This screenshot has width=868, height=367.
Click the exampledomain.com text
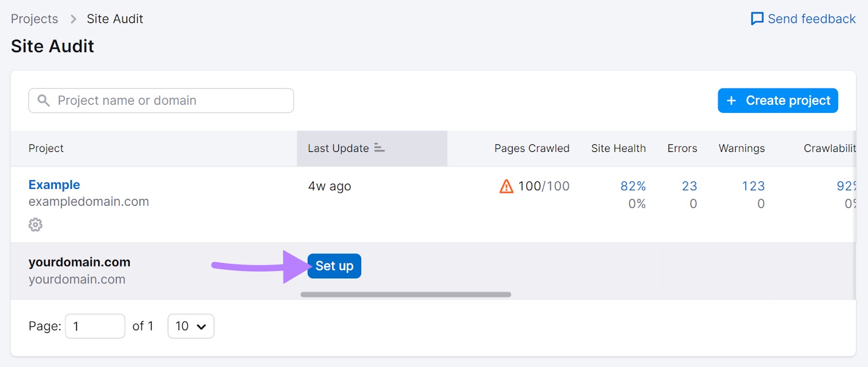88,201
